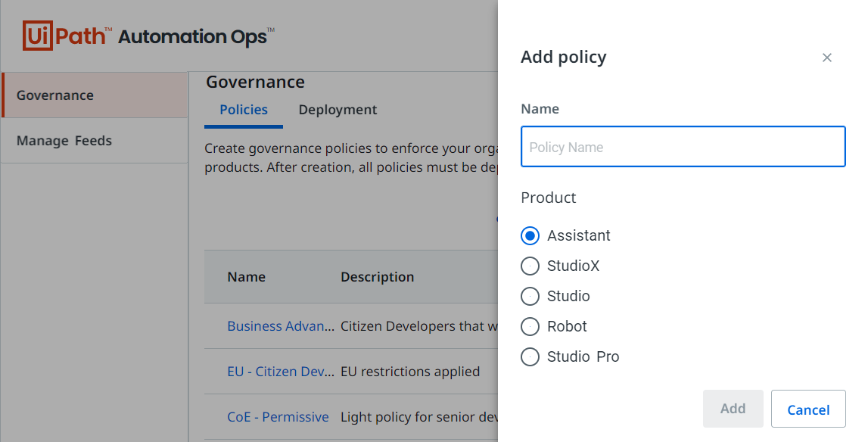This screenshot has height=442, width=868.
Task: Open Manage Feeds in the sidebar
Action: 95,141
